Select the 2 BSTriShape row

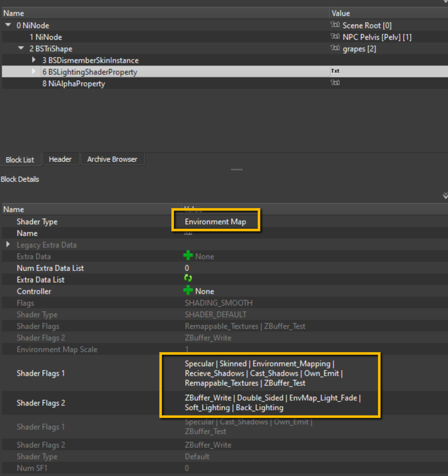[x=225, y=48]
